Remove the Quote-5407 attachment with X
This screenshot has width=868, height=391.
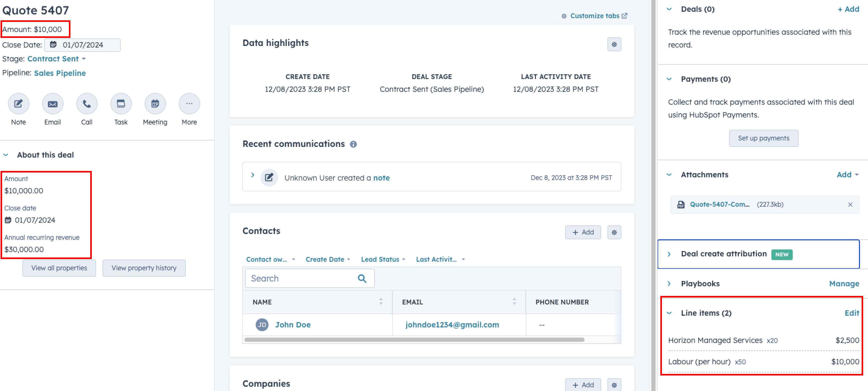pyautogui.click(x=850, y=205)
